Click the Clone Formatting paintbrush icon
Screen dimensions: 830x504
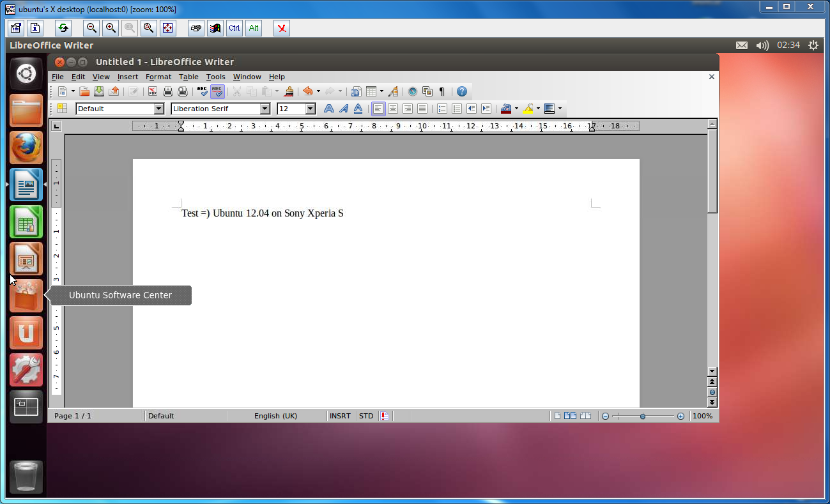tap(289, 91)
